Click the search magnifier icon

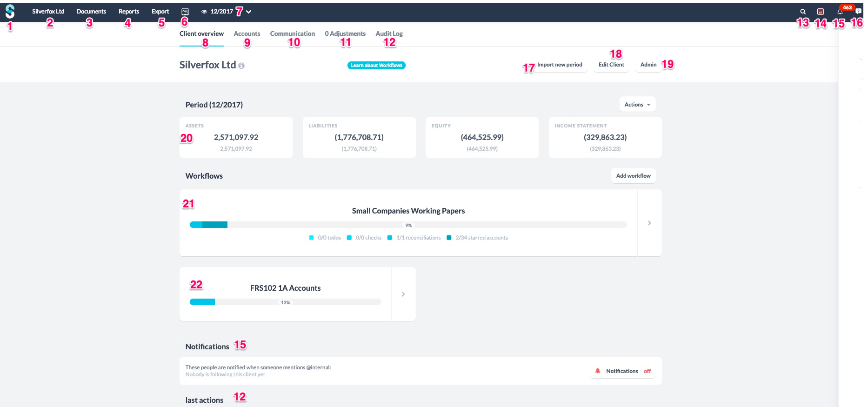click(803, 12)
